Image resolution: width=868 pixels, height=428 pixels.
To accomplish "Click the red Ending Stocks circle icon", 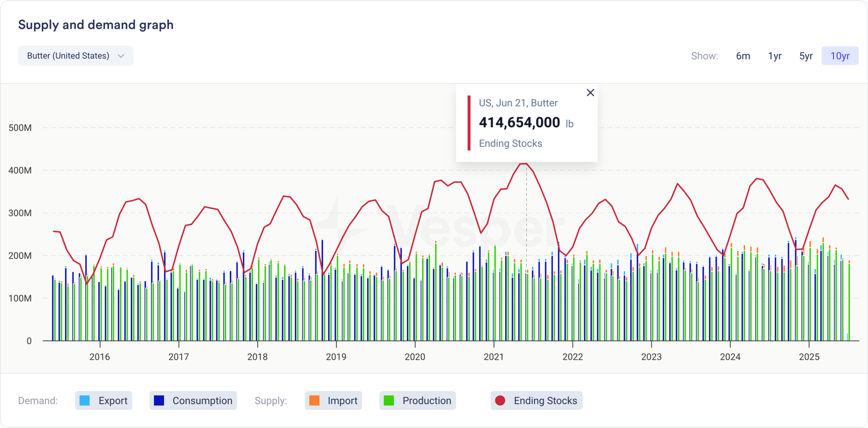I will click(500, 401).
